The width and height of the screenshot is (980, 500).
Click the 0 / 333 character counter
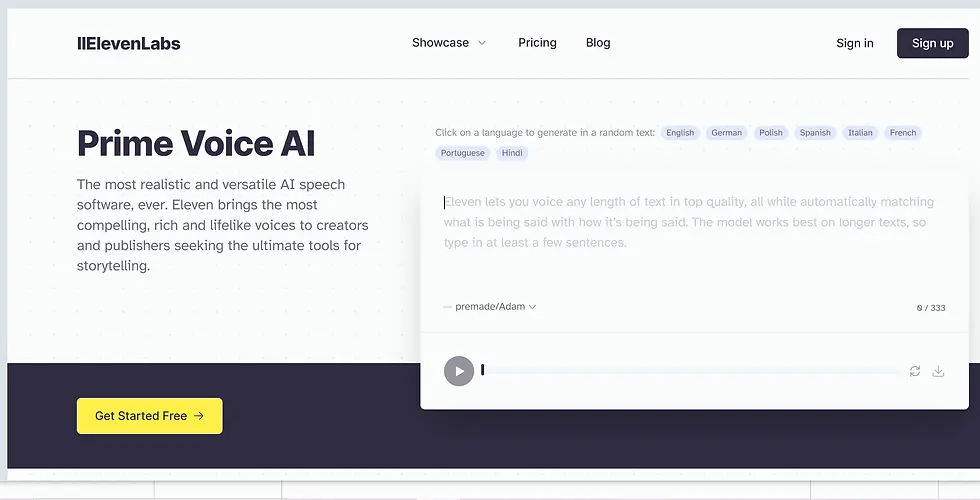click(931, 308)
